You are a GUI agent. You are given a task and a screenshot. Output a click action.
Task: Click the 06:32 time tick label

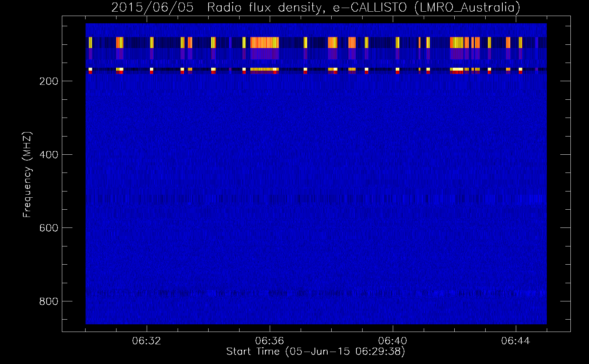(x=147, y=341)
